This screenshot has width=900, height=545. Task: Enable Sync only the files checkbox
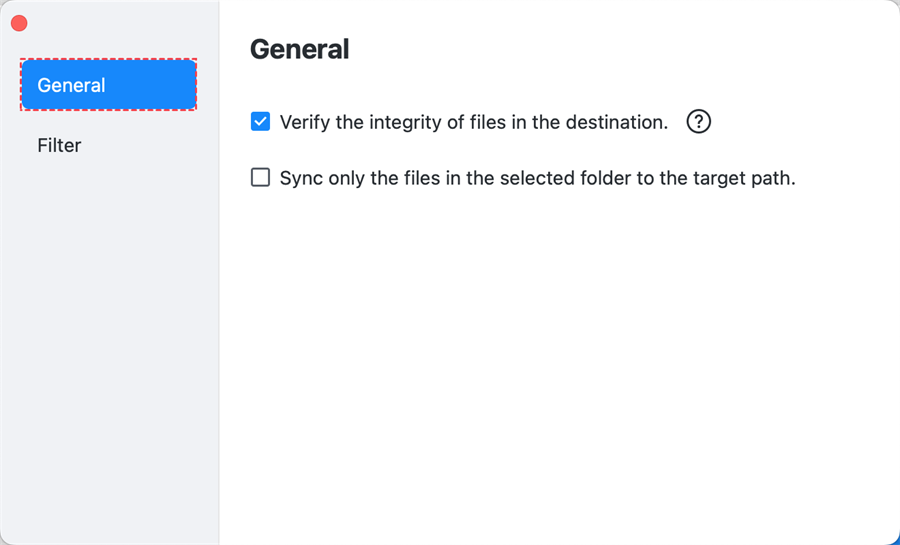coord(260,178)
